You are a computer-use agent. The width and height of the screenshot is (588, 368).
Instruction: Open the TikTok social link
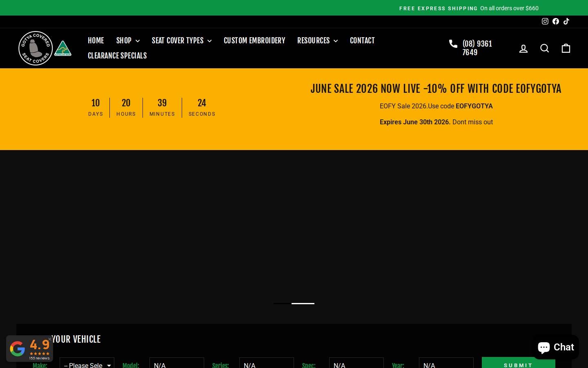click(x=566, y=21)
